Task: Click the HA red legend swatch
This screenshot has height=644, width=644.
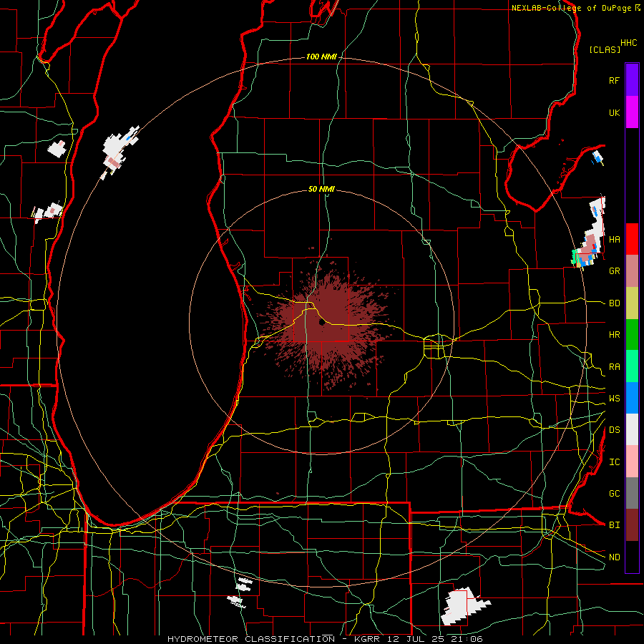Action: click(x=632, y=239)
